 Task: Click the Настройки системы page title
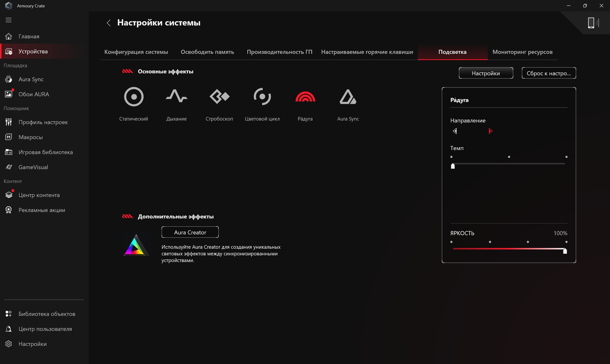(159, 23)
